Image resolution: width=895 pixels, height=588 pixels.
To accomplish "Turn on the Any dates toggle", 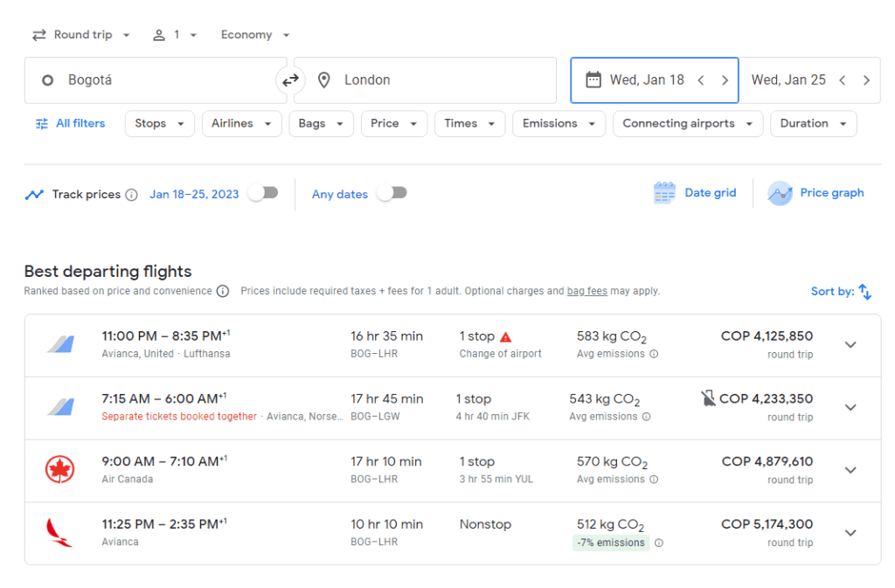I will click(391, 193).
